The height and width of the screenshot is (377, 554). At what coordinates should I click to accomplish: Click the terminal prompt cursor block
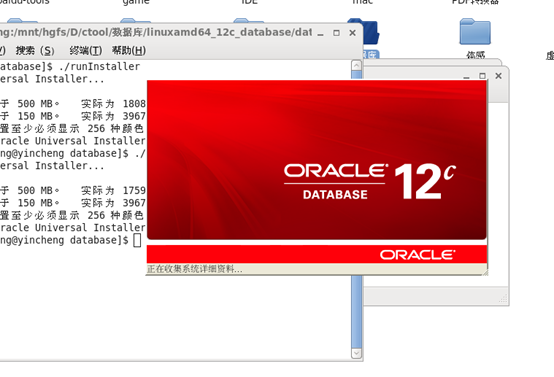[137, 240]
